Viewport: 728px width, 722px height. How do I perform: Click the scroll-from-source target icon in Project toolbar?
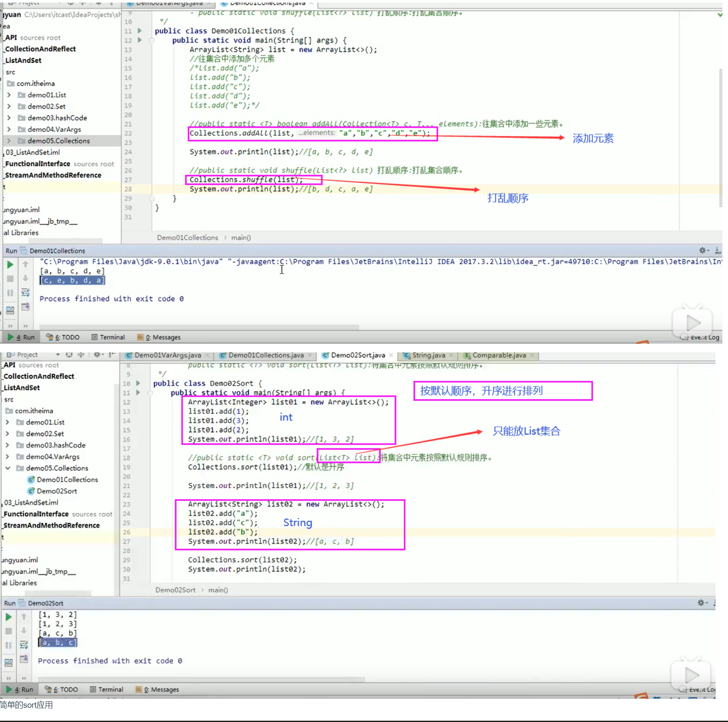coord(69,355)
